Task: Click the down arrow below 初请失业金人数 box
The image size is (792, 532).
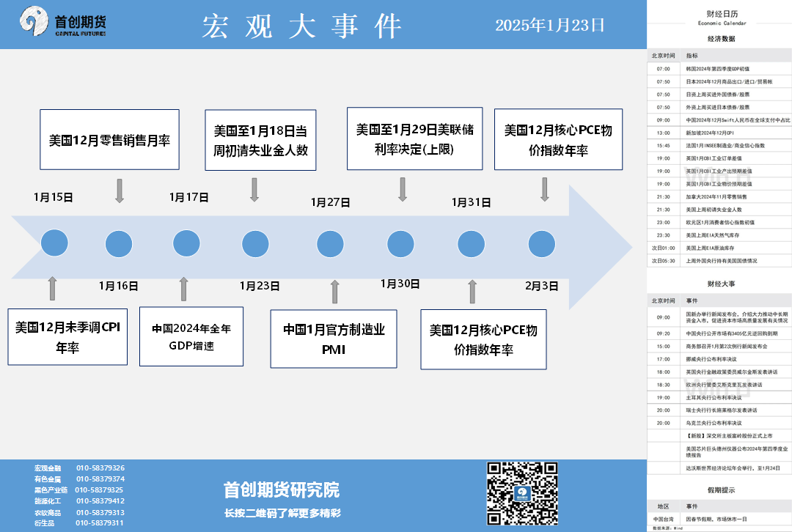Action: [254, 190]
